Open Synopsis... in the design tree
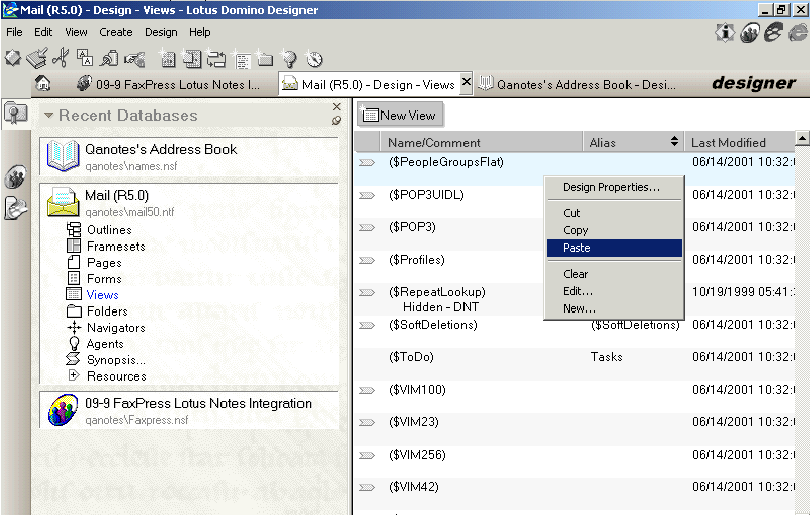Screen dimensions: 810x515 click(116, 360)
